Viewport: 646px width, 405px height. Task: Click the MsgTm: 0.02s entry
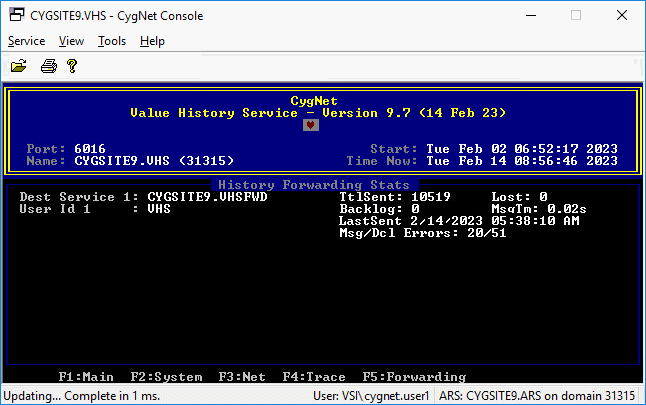539,209
